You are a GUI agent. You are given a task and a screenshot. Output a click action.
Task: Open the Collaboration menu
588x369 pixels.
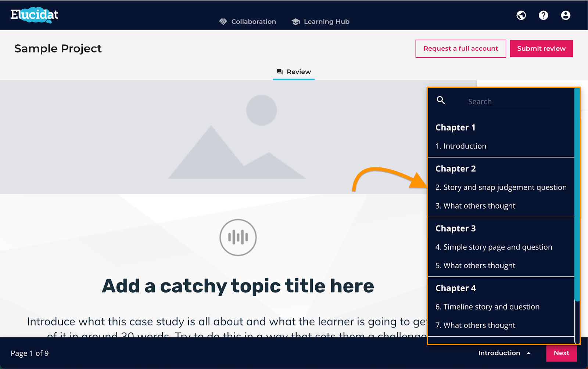click(x=248, y=22)
